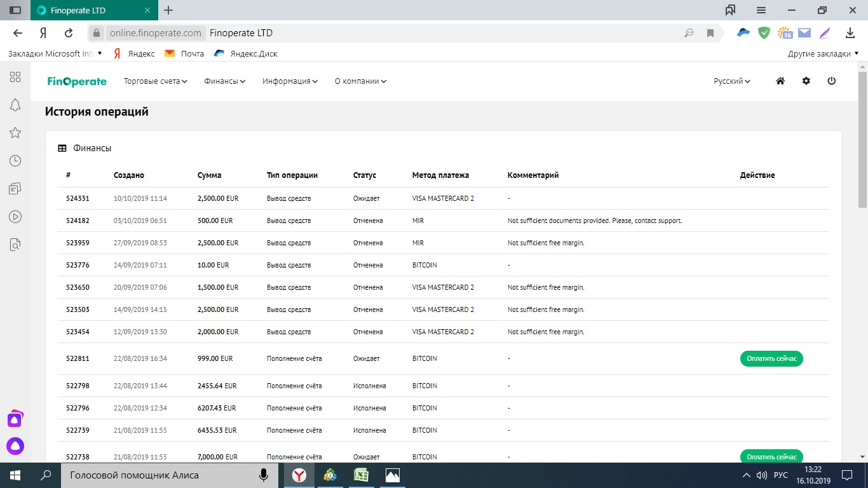Viewport: 868px width, 488px height.
Task: Click the sidebar video play icon
Action: pos(15,217)
